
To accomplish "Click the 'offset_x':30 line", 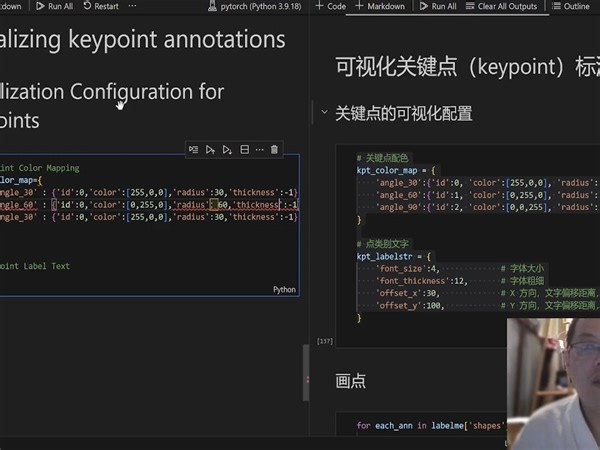I will 408,293.
